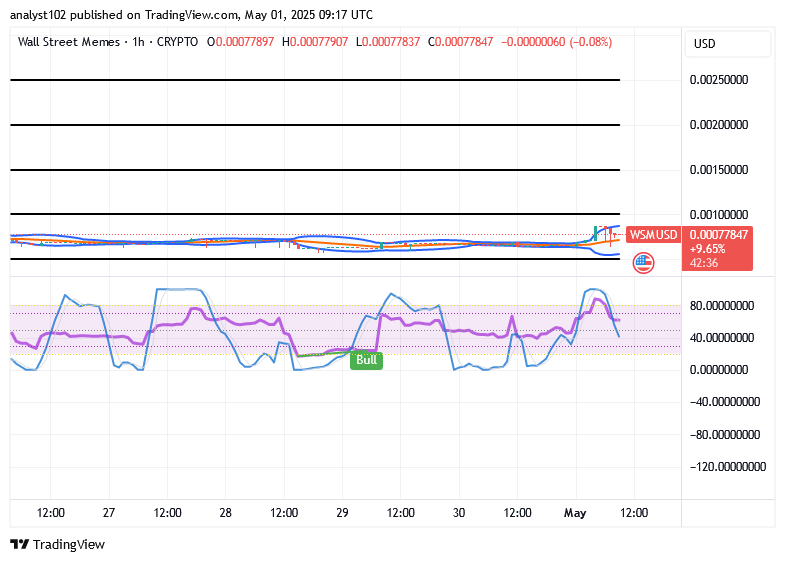Click the close value C0.00077847
This screenshot has width=785, height=562.
461,42
